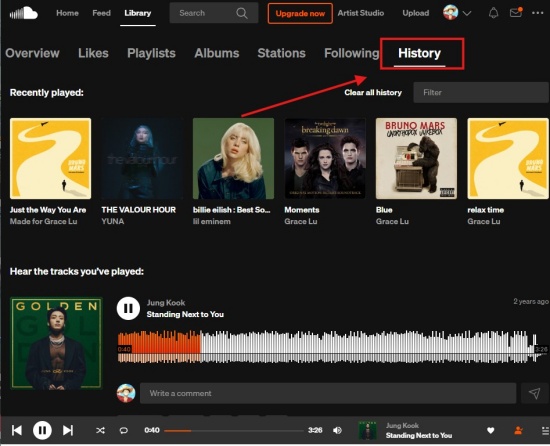550x446 pixels.
Task: Switch to Playlists tab
Action: (x=151, y=53)
